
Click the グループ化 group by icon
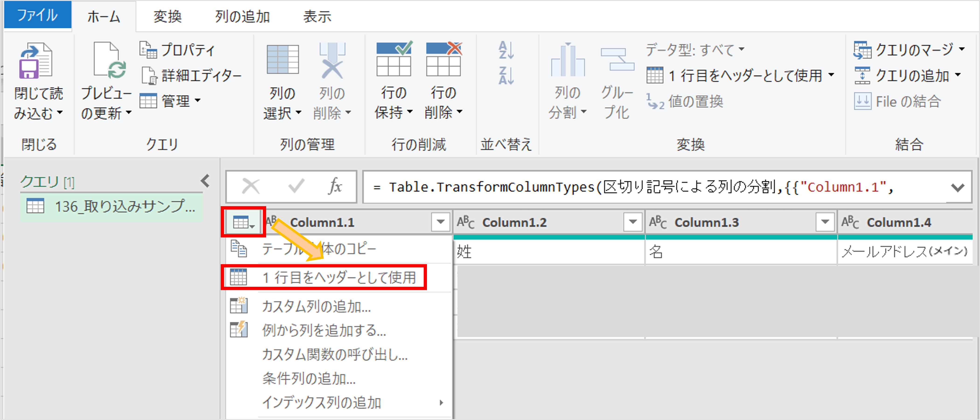[x=617, y=60]
